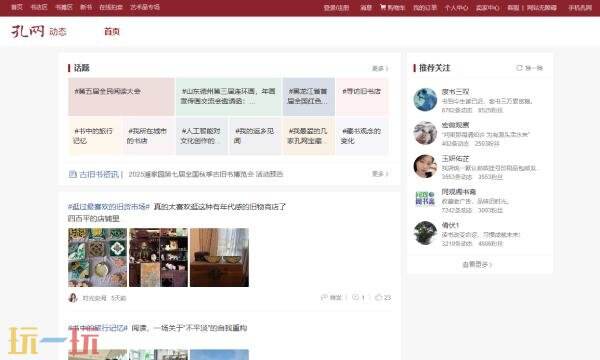600x360 pixels.
Task: Click the 孔网 logo in the header
Action: (28, 31)
